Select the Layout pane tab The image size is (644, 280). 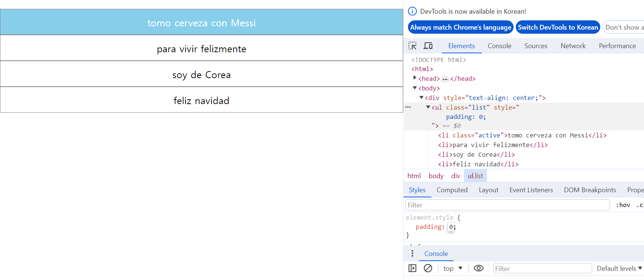point(489,190)
